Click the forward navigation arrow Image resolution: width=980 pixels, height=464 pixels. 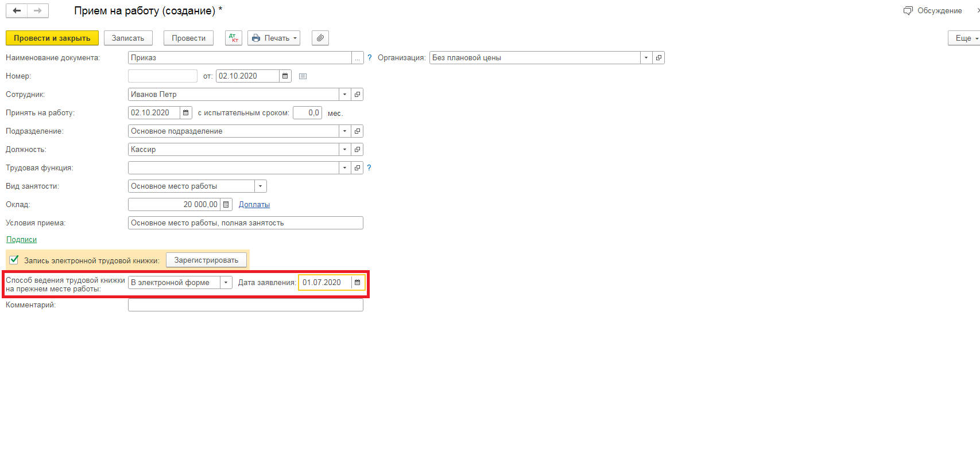click(x=38, y=11)
